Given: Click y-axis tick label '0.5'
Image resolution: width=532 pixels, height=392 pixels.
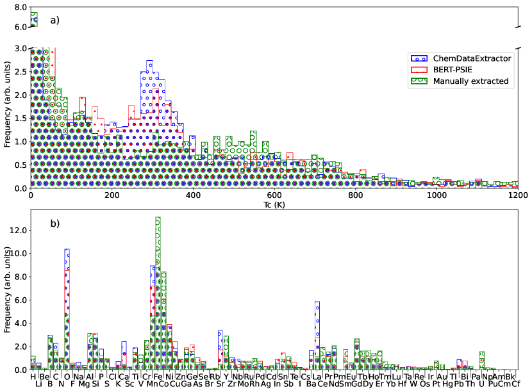Looking at the screenshot, I should tap(21, 165).
